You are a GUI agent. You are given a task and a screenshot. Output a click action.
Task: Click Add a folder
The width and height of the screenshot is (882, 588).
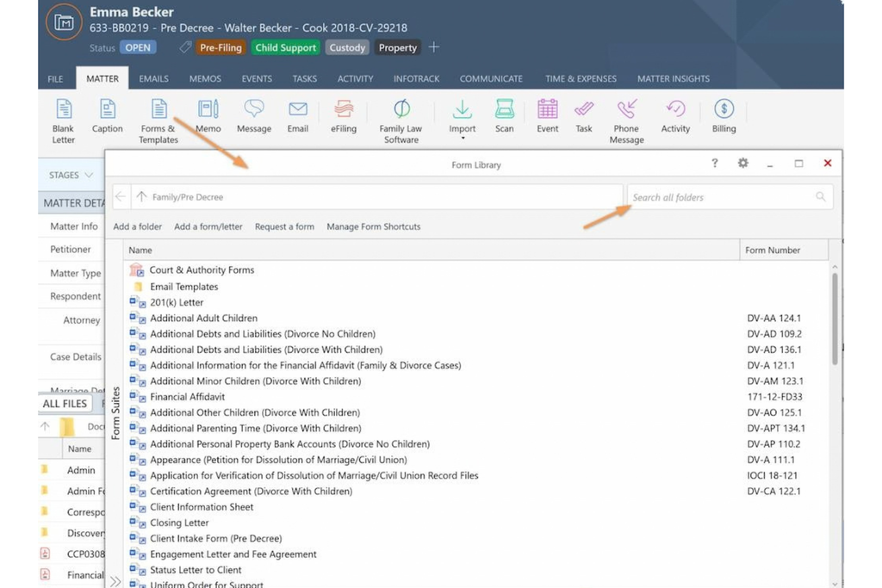tap(137, 226)
